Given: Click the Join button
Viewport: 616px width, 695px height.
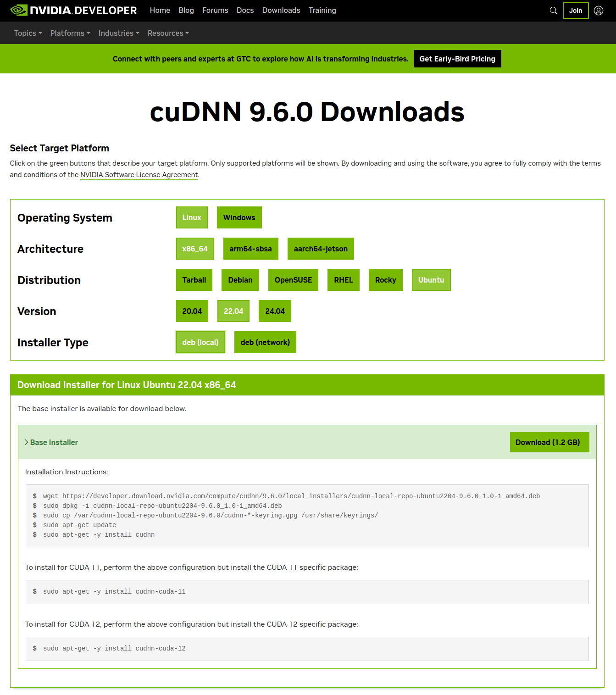Looking at the screenshot, I should (x=576, y=11).
